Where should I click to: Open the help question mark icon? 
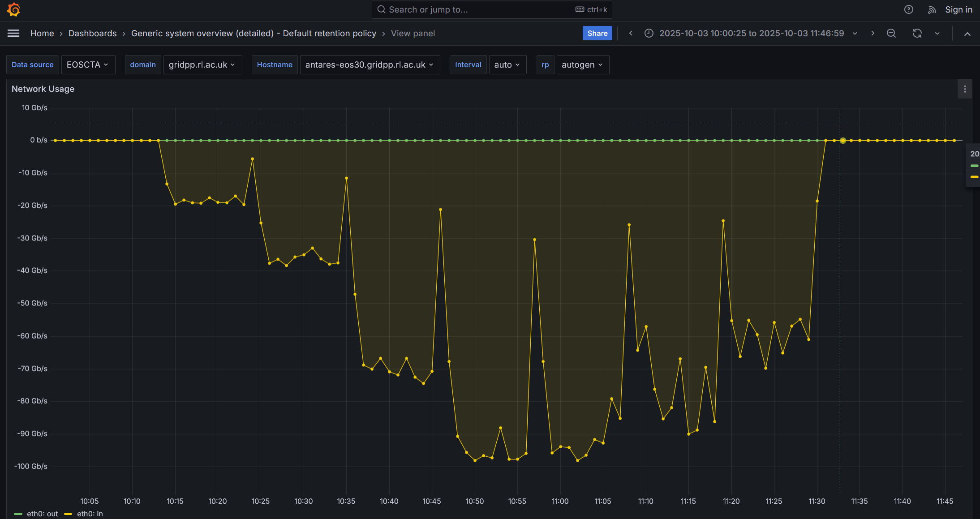pyautogui.click(x=908, y=9)
